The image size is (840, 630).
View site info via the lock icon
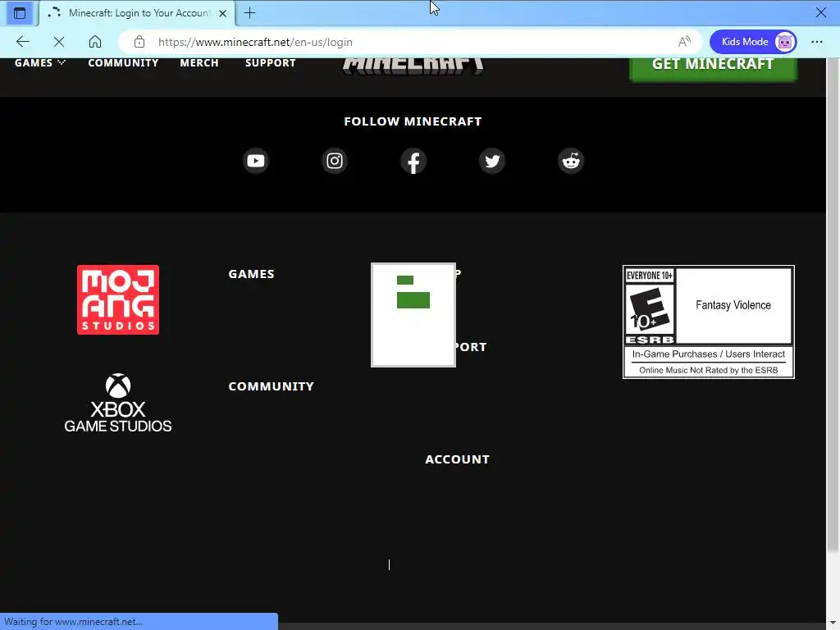[139, 42]
